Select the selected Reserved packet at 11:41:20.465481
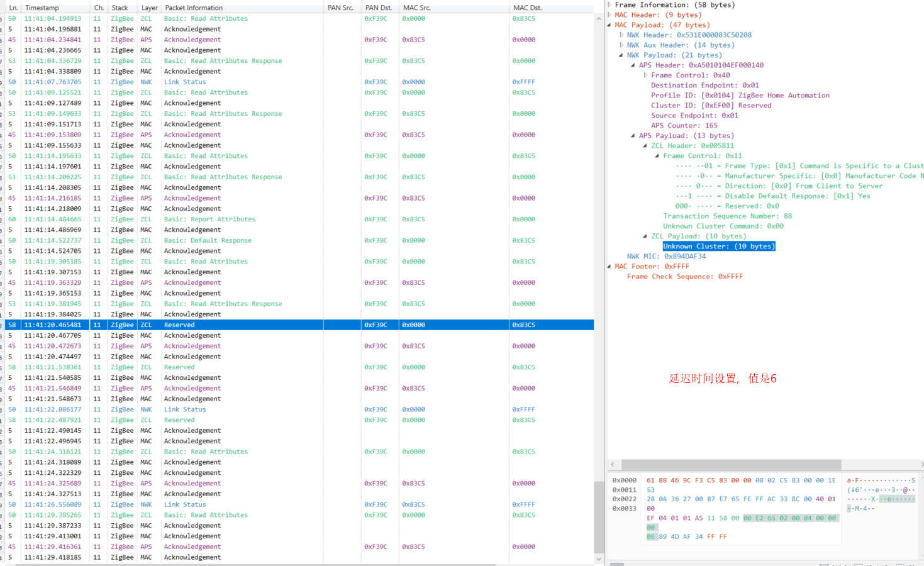 pos(299,325)
